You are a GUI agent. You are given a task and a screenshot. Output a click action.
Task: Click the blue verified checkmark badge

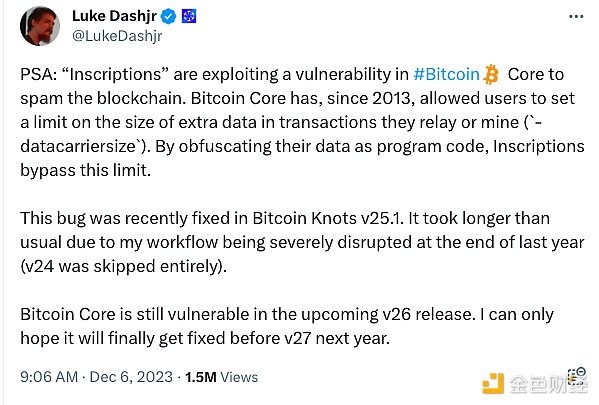pos(168,16)
